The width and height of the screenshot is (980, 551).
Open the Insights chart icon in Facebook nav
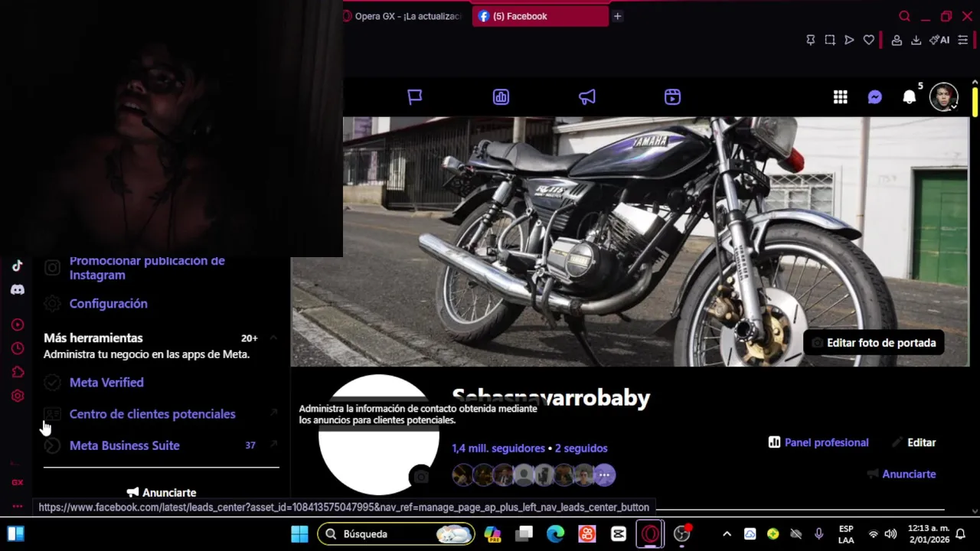pos(501,97)
